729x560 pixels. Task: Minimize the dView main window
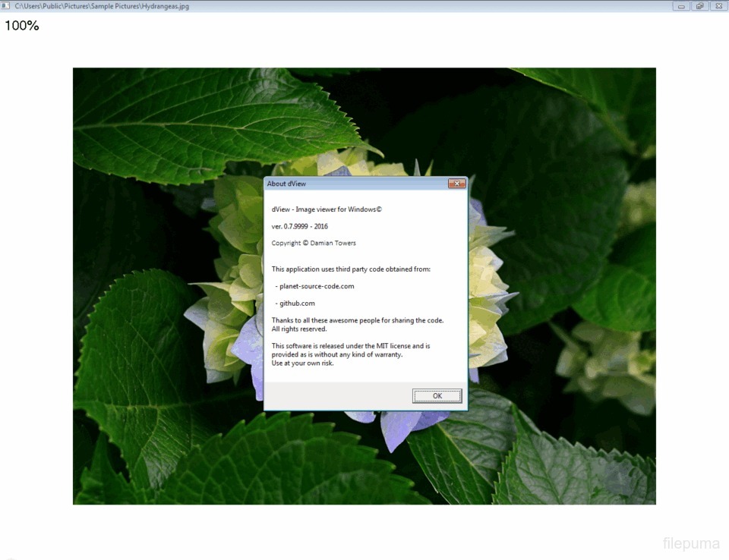[681, 6]
